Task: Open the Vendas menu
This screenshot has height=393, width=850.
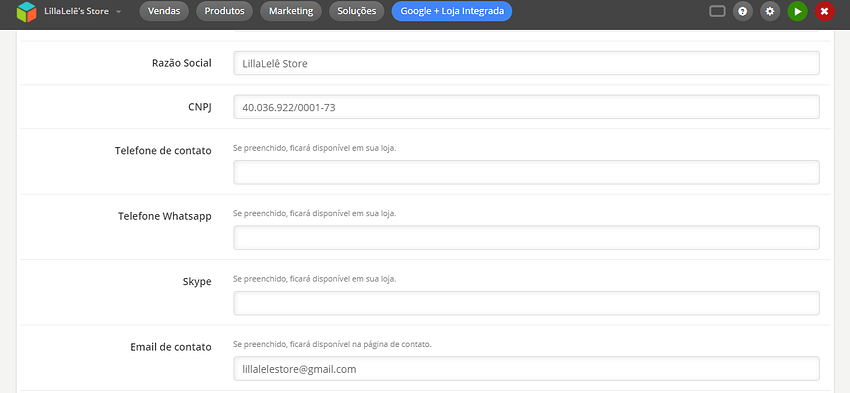Action: (x=164, y=11)
